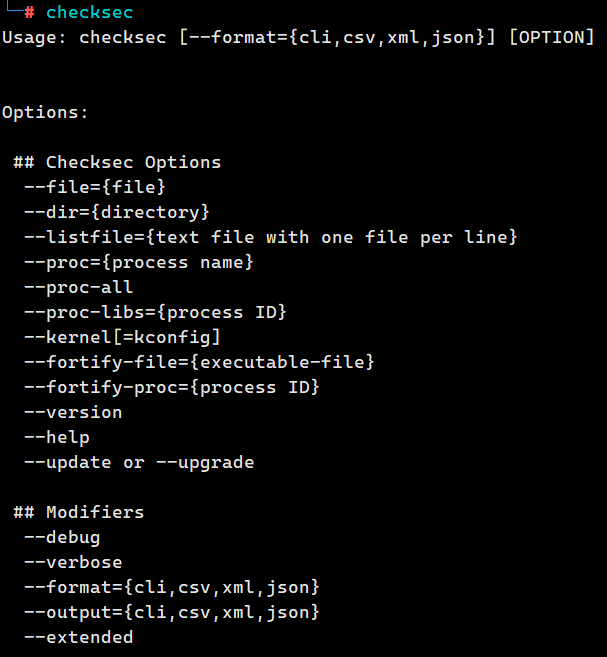This screenshot has height=657, width=607.
Task: Click the --proc={process name} option
Action: [139, 262]
